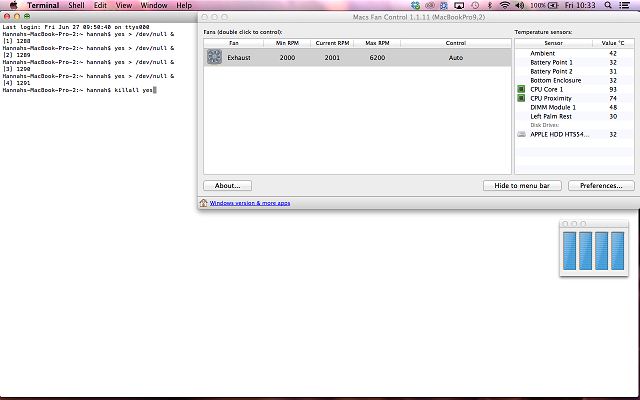
Task: Open Preferences... in Macs Fan Control
Action: (601, 186)
